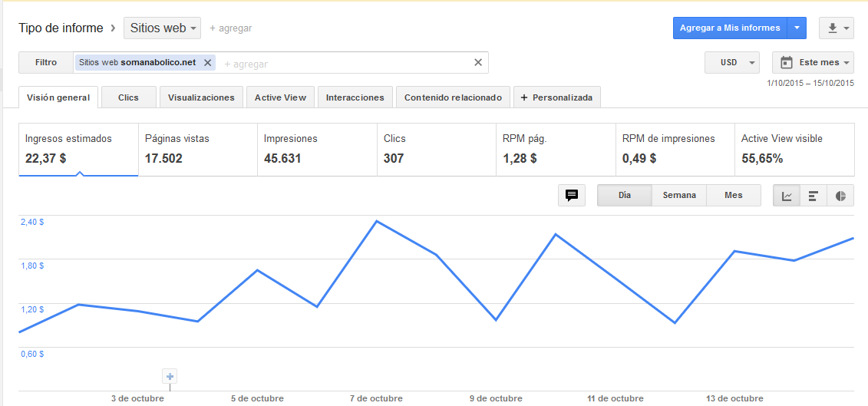
Task: Open the Este mes date range dropdown
Action: coord(814,63)
